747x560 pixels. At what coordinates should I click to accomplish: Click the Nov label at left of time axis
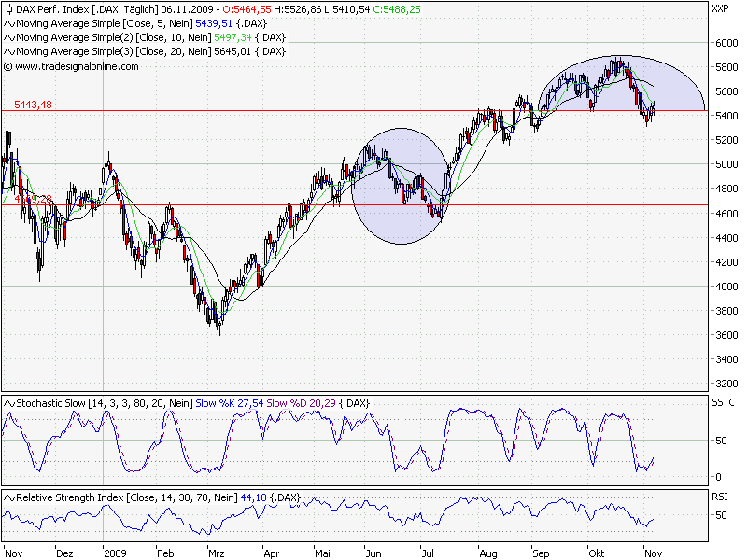point(13,553)
